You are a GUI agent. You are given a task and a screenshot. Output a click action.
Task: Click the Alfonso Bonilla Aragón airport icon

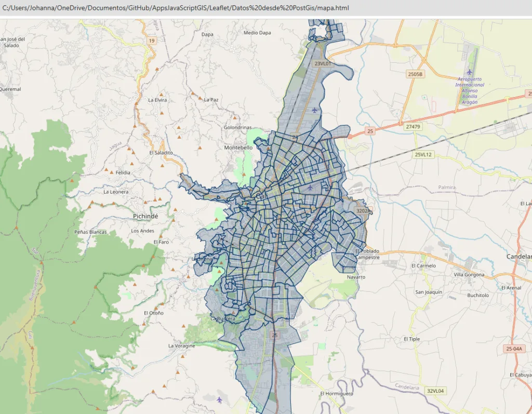pos(470,72)
